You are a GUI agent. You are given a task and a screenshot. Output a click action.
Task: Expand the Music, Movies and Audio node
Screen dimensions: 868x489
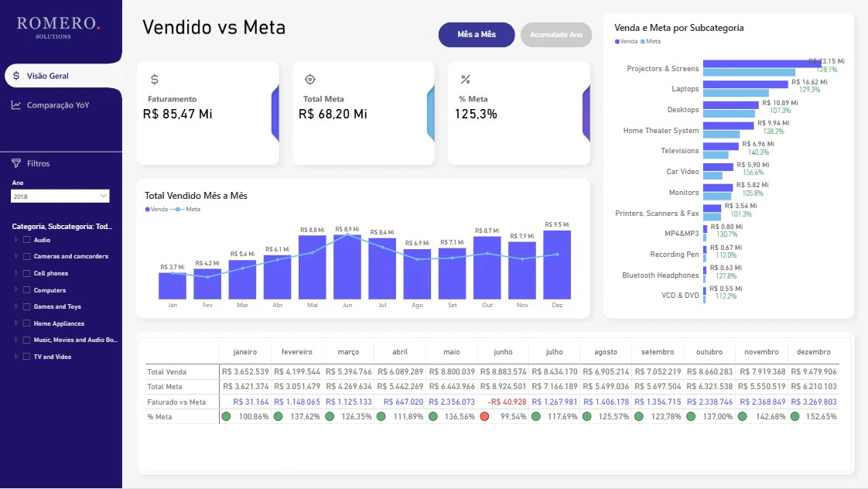point(16,340)
